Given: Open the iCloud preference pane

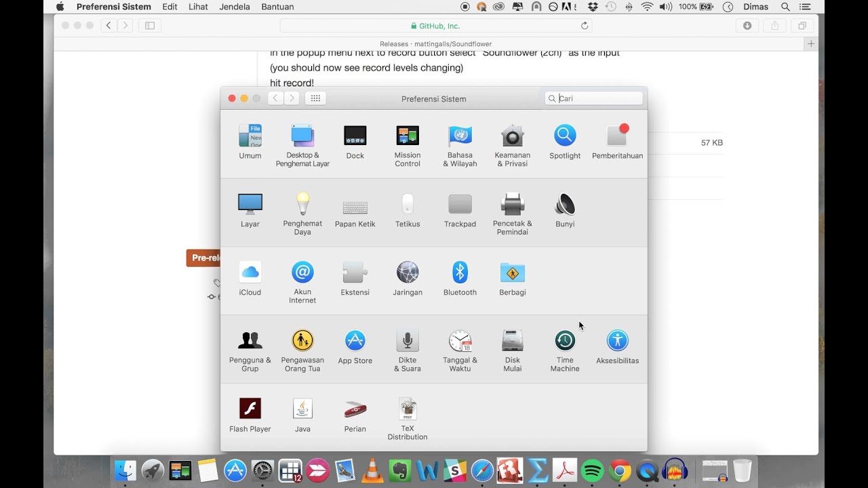Looking at the screenshot, I should pyautogui.click(x=250, y=279).
